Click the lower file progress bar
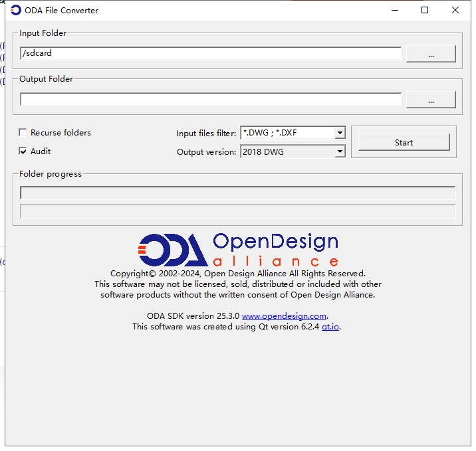 238,211
